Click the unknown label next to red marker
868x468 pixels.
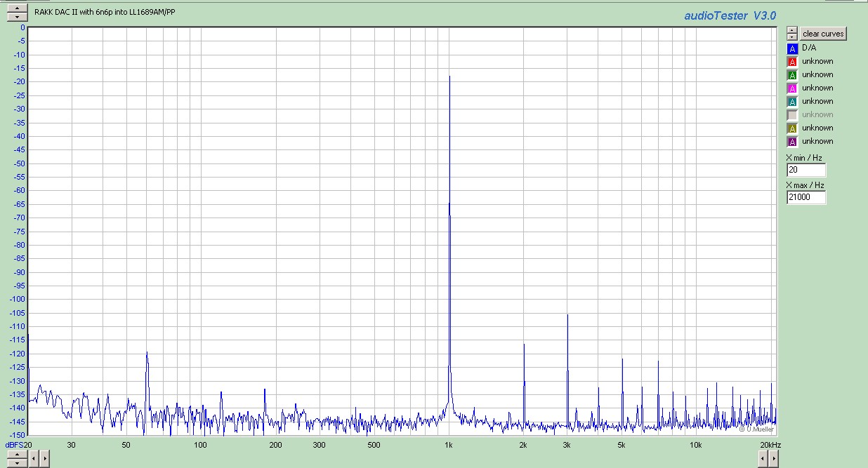[x=817, y=61]
